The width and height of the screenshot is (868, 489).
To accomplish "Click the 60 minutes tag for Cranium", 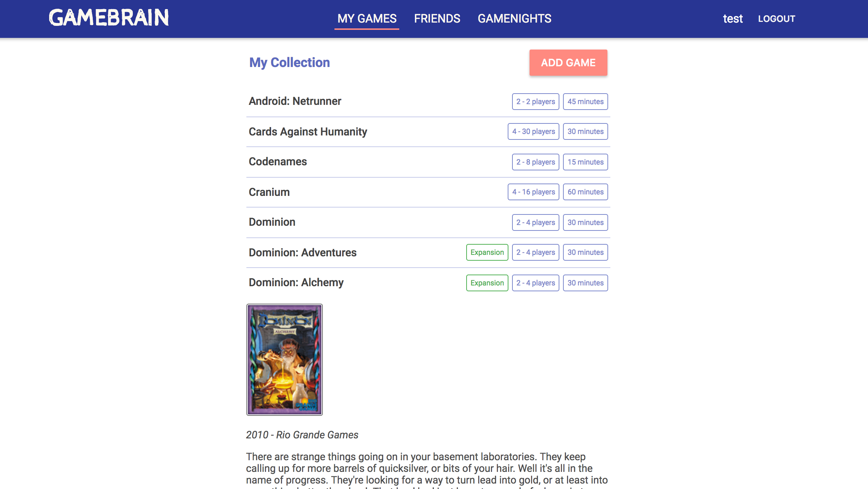I will 586,192.
